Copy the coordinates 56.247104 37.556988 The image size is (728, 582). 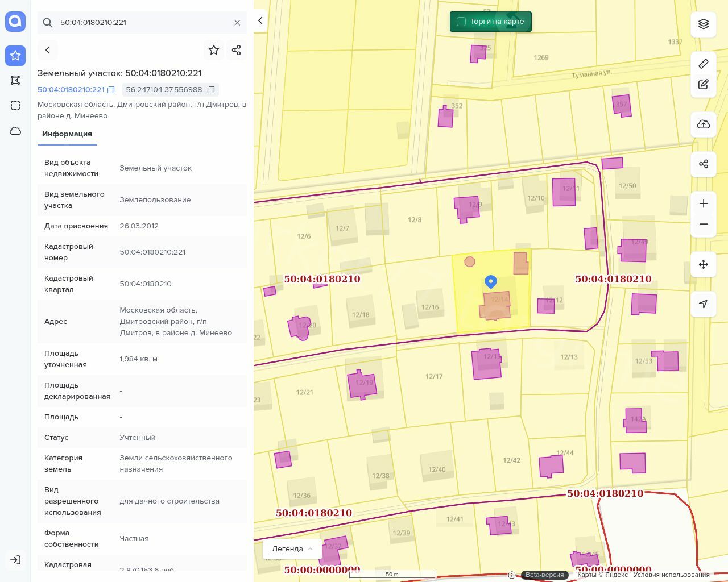[x=211, y=90]
